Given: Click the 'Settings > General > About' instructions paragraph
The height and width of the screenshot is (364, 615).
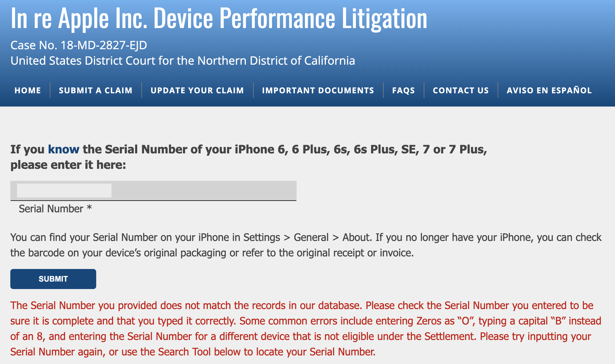Looking at the screenshot, I should coord(306,245).
